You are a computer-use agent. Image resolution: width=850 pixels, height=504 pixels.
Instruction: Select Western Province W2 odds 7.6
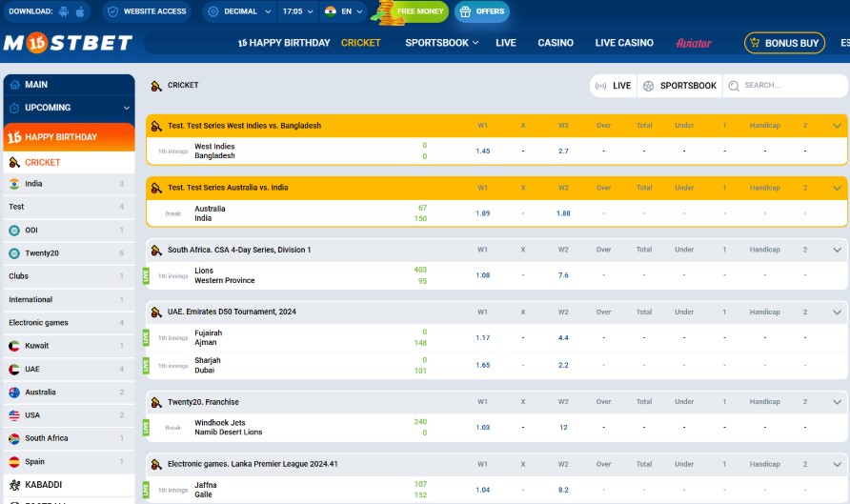(563, 275)
